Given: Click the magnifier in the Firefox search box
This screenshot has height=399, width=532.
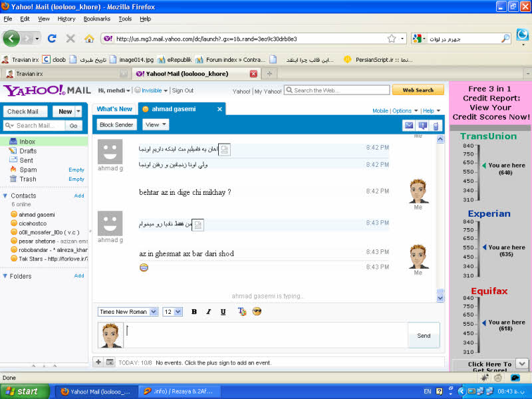Looking at the screenshot, I should coord(505,39).
